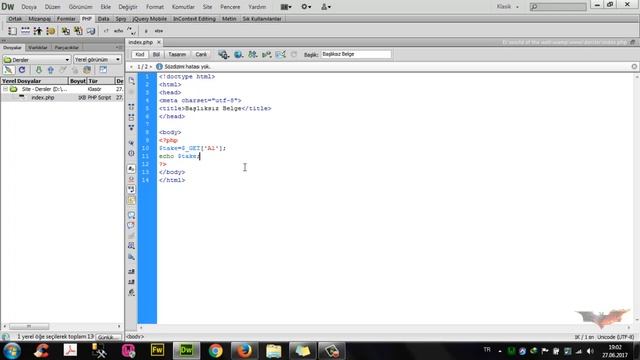Click the PHP form variables icon
Image resolution: width=640 pixels, height=360 pixels.
pos(12,31)
